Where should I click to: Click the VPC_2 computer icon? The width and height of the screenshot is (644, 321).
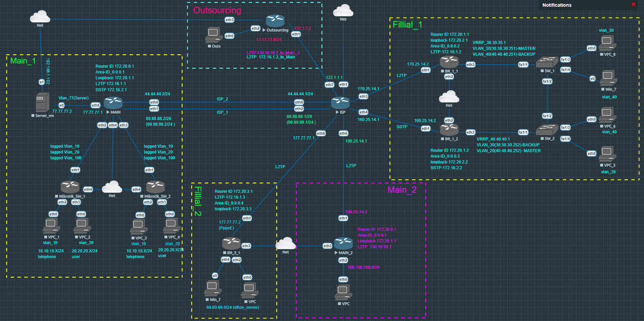pyautogui.click(x=82, y=227)
